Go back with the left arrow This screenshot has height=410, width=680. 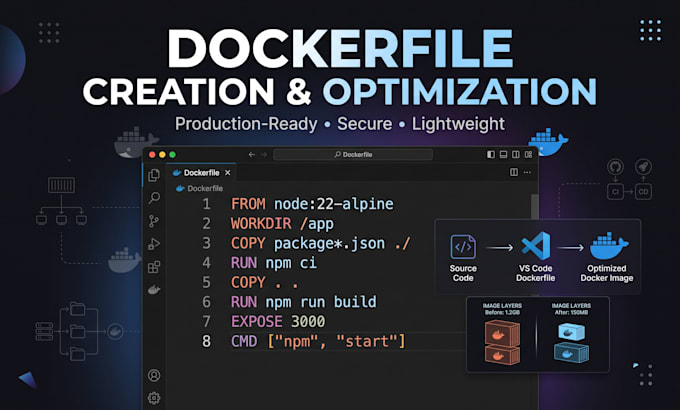tap(252, 154)
